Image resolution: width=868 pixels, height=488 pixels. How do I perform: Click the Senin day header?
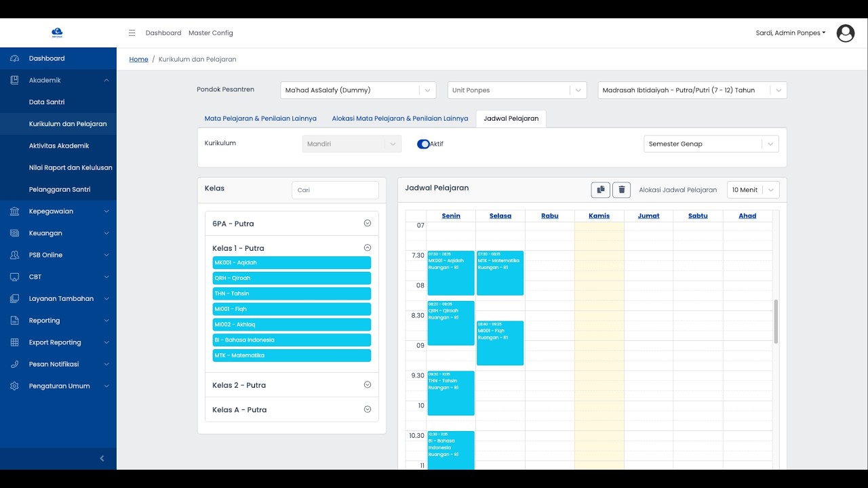(x=451, y=216)
